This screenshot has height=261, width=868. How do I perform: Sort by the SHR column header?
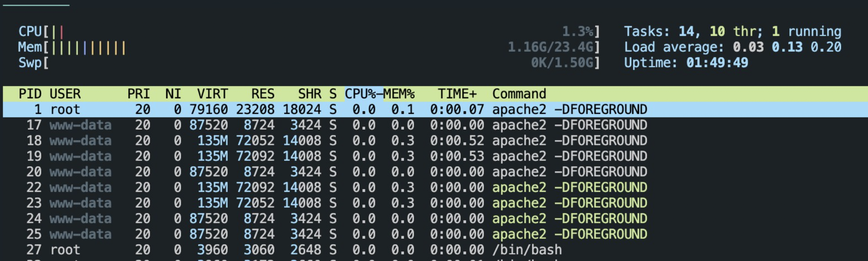coord(310,94)
